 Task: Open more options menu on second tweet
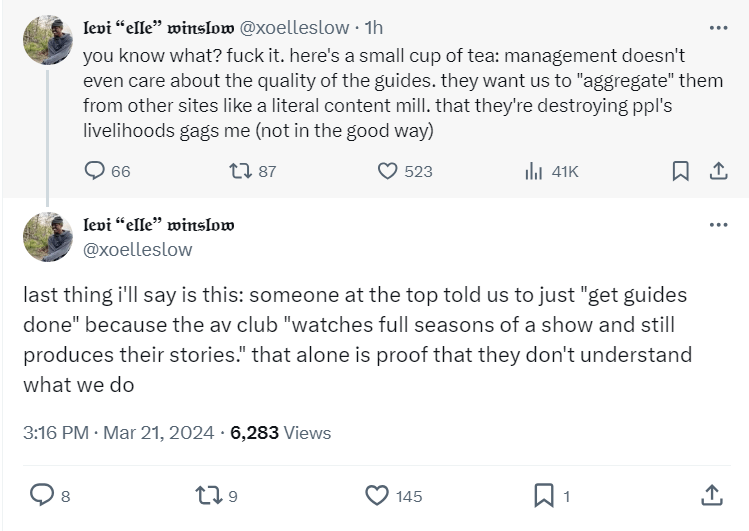coord(717,224)
